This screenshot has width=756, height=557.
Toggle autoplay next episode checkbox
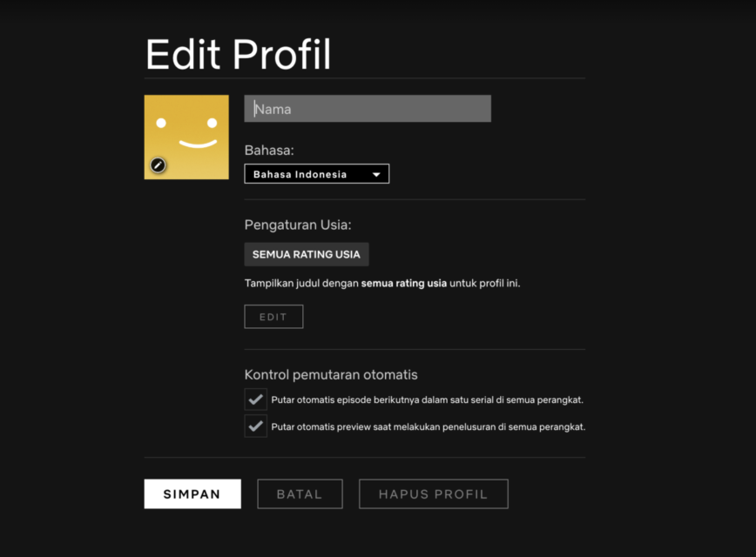click(255, 399)
